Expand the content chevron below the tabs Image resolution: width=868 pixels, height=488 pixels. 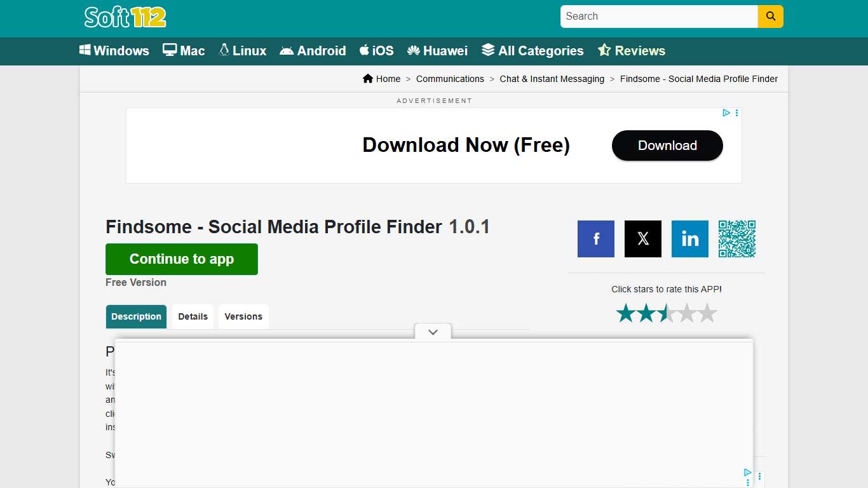pyautogui.click(x=433, y=332)
